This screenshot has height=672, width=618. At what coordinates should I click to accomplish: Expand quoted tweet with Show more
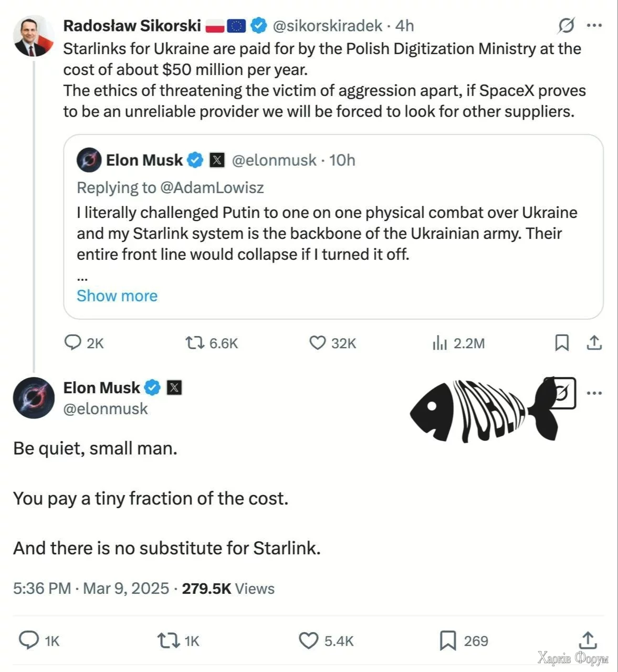tap(117, 296)
